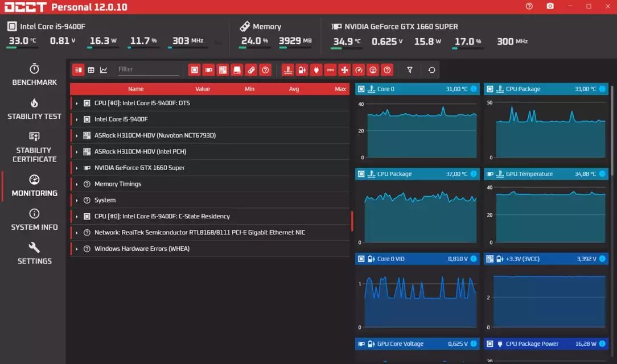The image size is (617, 364).
Task: Select the Monitoring section
Action: click(34, 185)
